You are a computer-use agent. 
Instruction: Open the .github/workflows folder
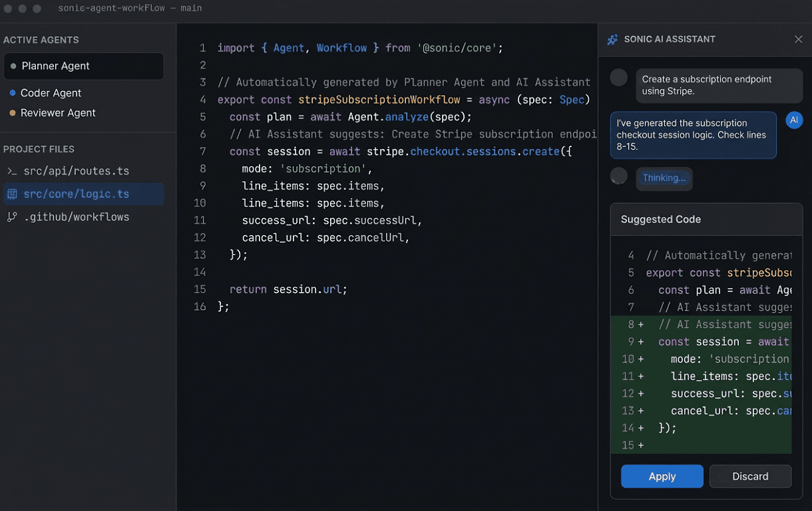click(76, 218)
